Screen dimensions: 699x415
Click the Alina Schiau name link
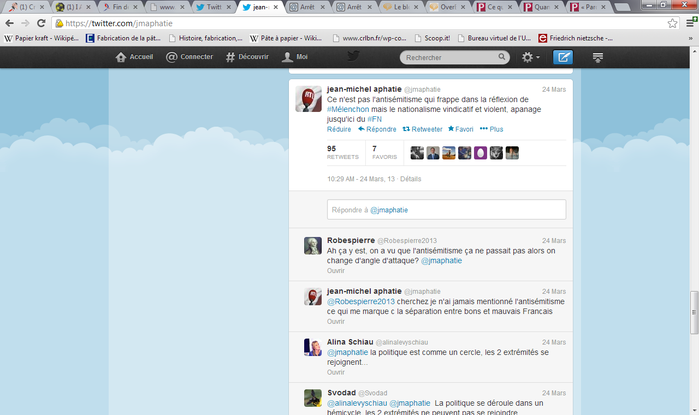tap(350, 342)
